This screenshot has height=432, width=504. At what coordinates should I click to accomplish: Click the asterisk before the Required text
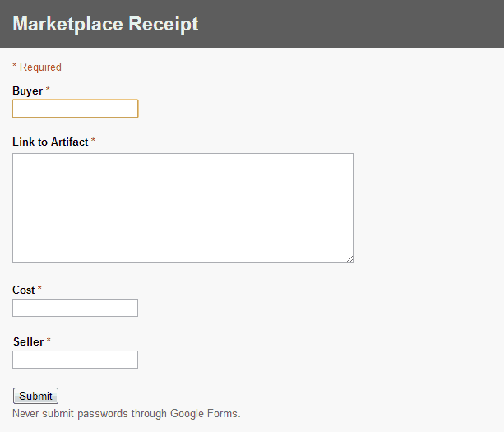[x=15, y=66]
